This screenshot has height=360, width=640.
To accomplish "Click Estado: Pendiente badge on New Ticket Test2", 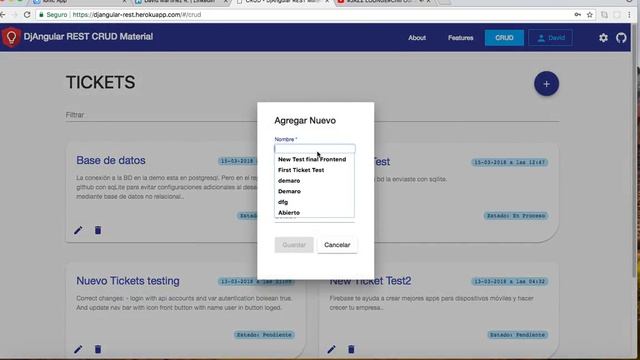I will pyautogui.click(x=517, y=335).
